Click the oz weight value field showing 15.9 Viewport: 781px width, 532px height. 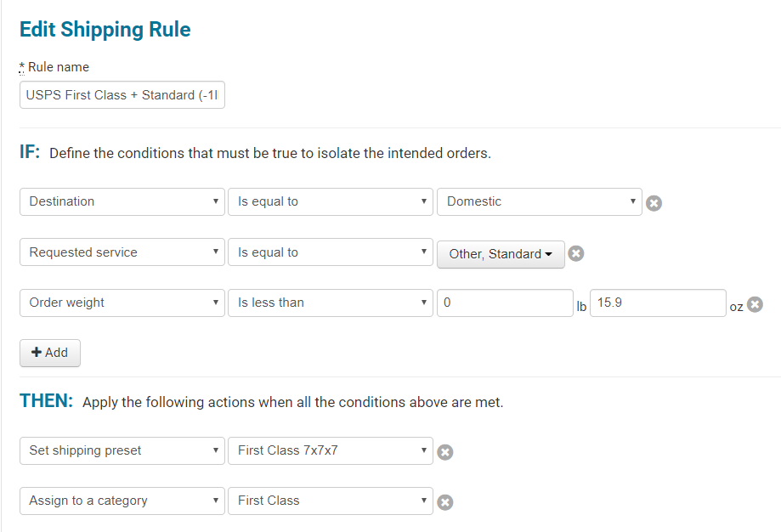(x=658, y=303)
